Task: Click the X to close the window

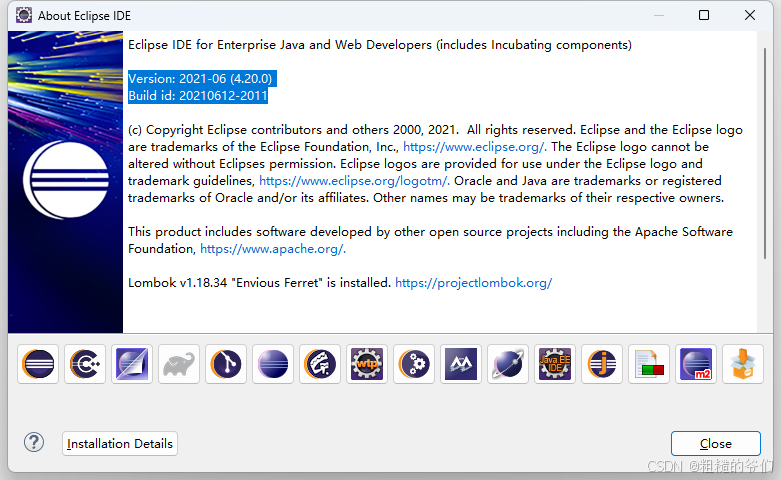Action: [750, 15]
